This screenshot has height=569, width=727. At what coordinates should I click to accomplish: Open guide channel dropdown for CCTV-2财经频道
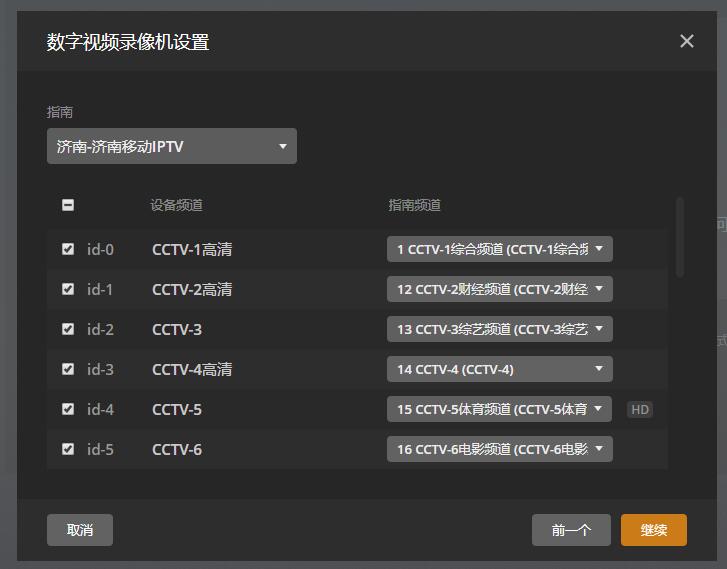tap(500, 289)
